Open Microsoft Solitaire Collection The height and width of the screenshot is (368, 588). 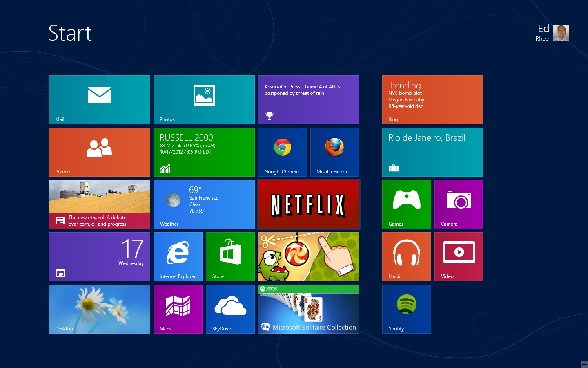click(x=308, y=309)
